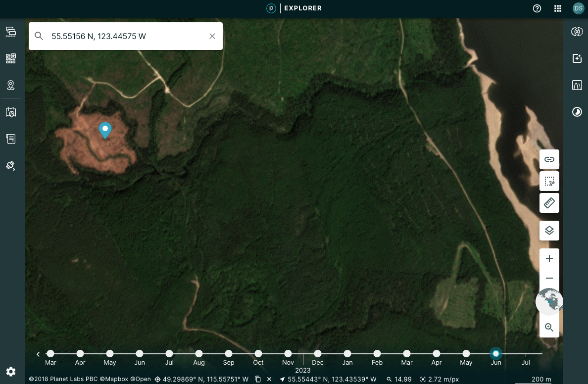This screenshot has height=384, width=588.
Task: Click the search magnifier icon in search box
Action: click(x=39, y=36)
